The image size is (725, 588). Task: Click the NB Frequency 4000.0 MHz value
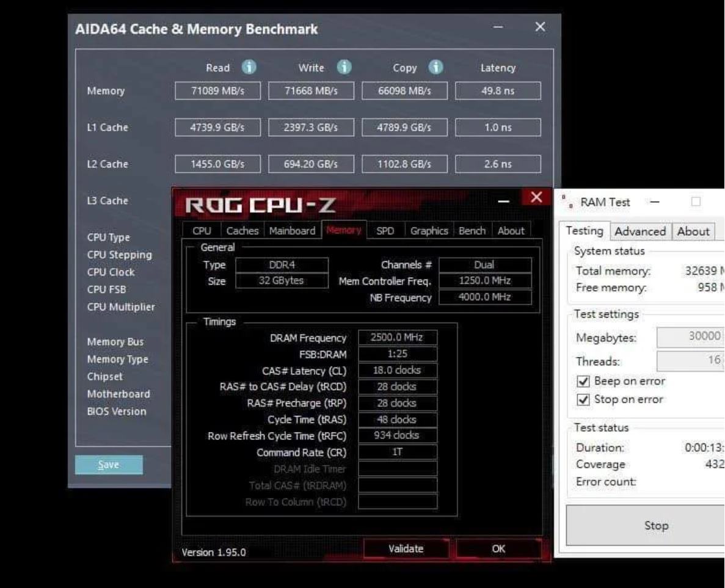coord(485,297)
